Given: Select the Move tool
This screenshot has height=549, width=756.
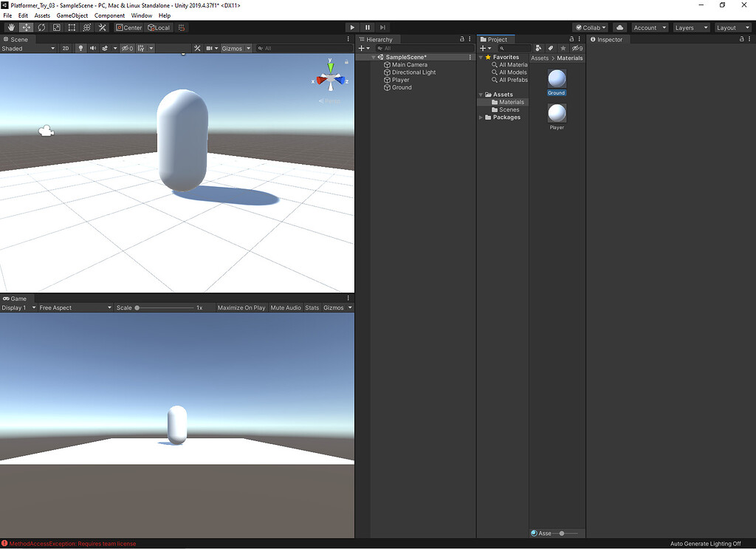Looking at the screenshot, I should [26, 27].
